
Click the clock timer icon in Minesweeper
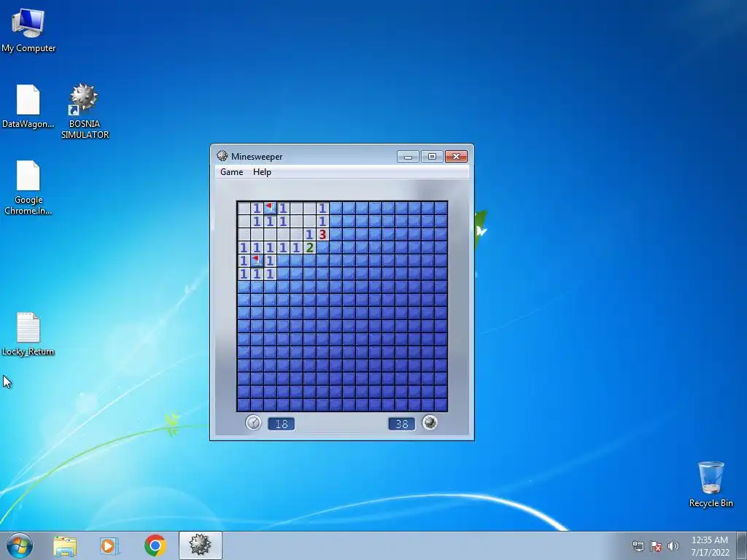253,422
